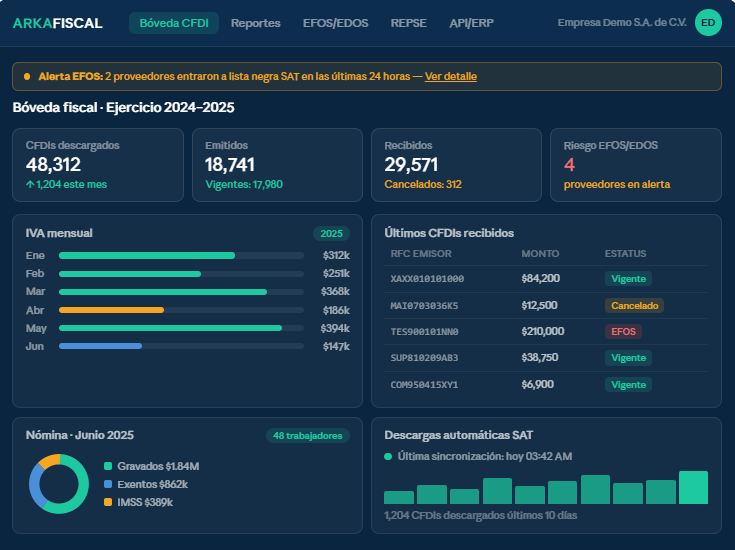Click Última sincronización: hoy 03:42 AM
This screenshot has height=550, width=735.
tap(485, 456)
